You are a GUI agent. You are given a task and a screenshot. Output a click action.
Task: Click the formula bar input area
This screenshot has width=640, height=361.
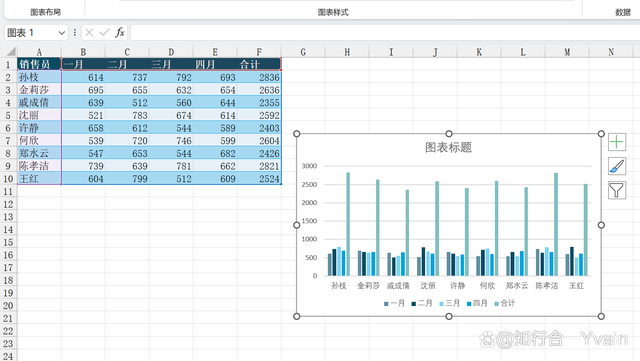coord(385,33)
